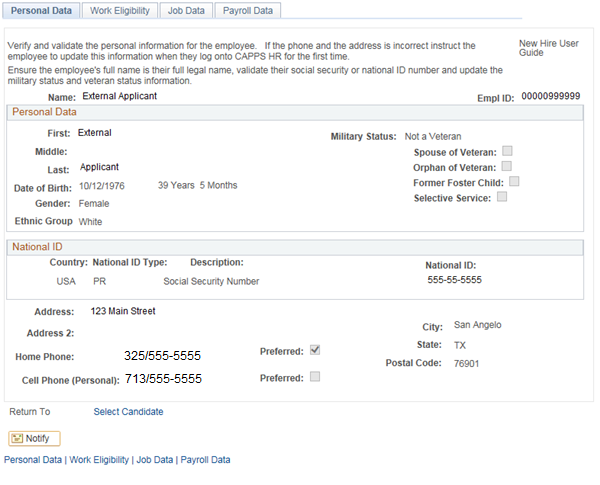
Task: Open the bottom Payroll Data link
Action: click(x=205, y=460)
